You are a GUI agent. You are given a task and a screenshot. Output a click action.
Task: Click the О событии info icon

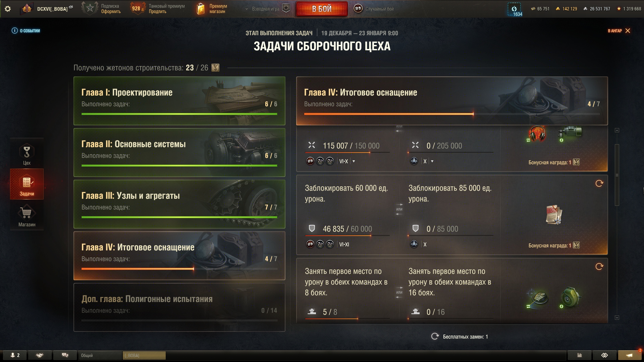point(15,31)
